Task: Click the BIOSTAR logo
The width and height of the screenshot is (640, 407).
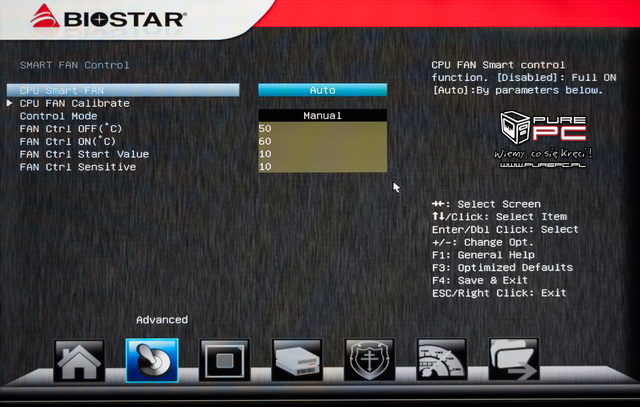Action: [109, 18]
